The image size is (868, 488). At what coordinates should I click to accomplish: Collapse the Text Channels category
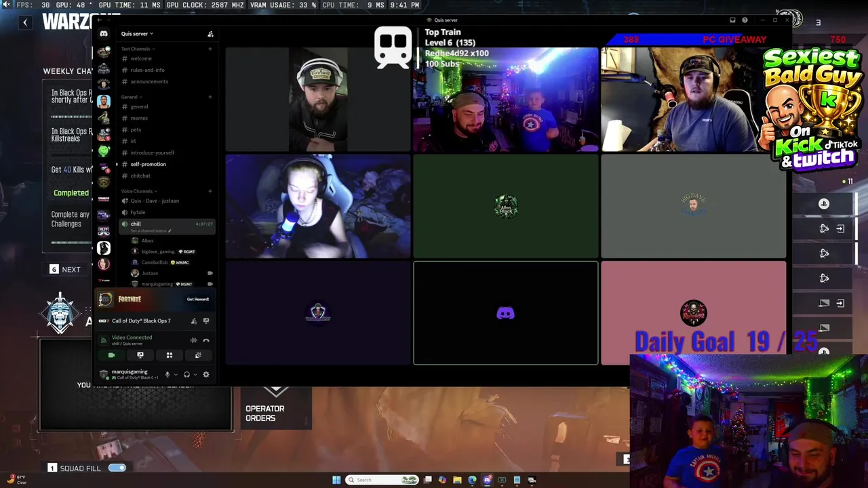coord(138,49)
